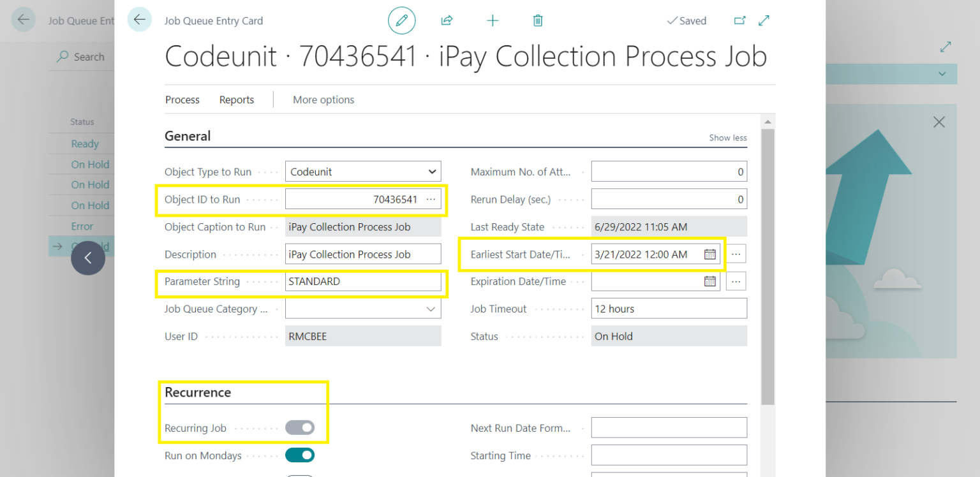This screenshot has height=477, width=980.
Task: Open the Object ID to Run lookup ellipsis
Action: (x=431, y=199)
